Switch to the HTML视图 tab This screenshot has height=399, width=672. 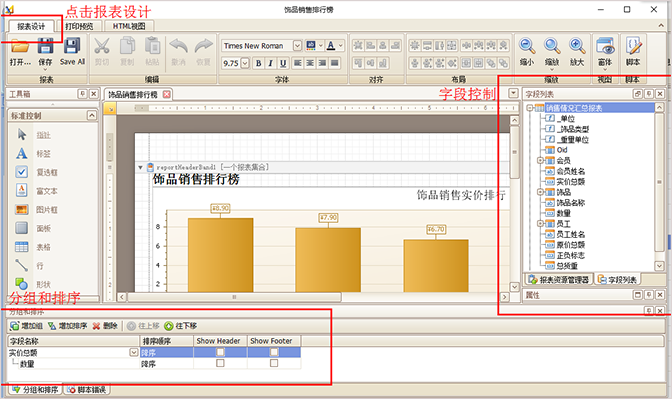click(129, 26)
